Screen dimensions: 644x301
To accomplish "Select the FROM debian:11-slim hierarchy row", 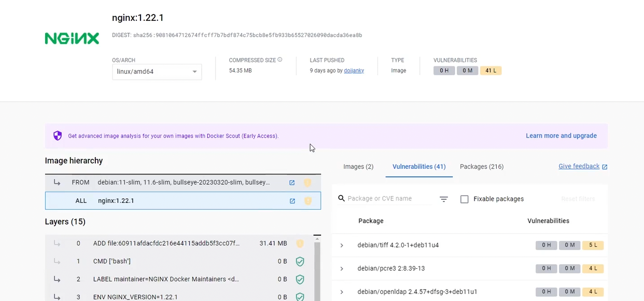I will pyautogui.click(x=183, y=183).
